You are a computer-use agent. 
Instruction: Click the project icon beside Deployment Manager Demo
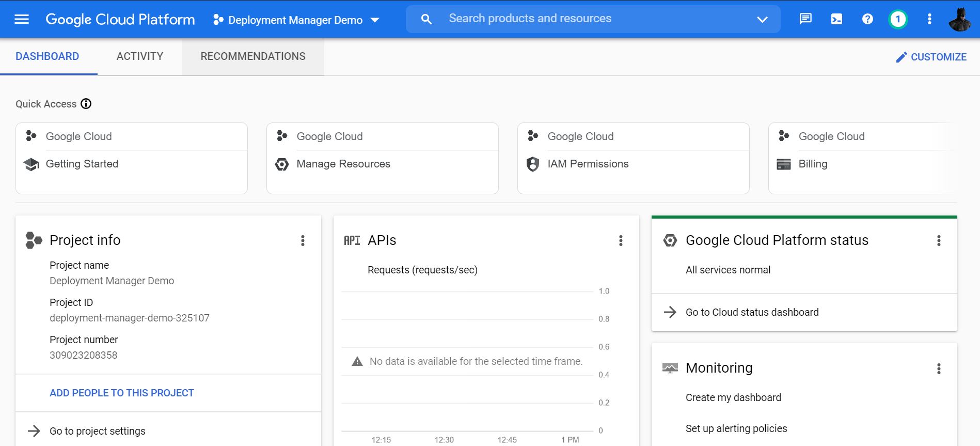point(218,20)
